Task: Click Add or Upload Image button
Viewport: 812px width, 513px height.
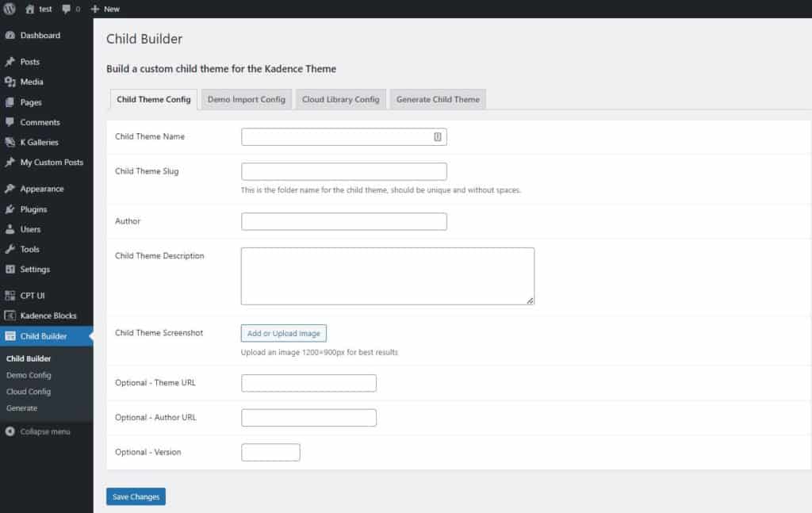Action: pyautogui.click(x=283, y=333)
